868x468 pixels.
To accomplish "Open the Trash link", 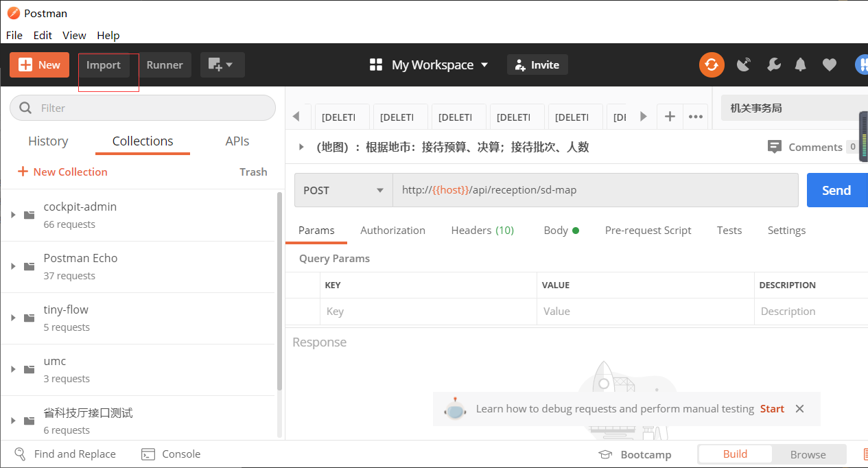I will (253, 172).
